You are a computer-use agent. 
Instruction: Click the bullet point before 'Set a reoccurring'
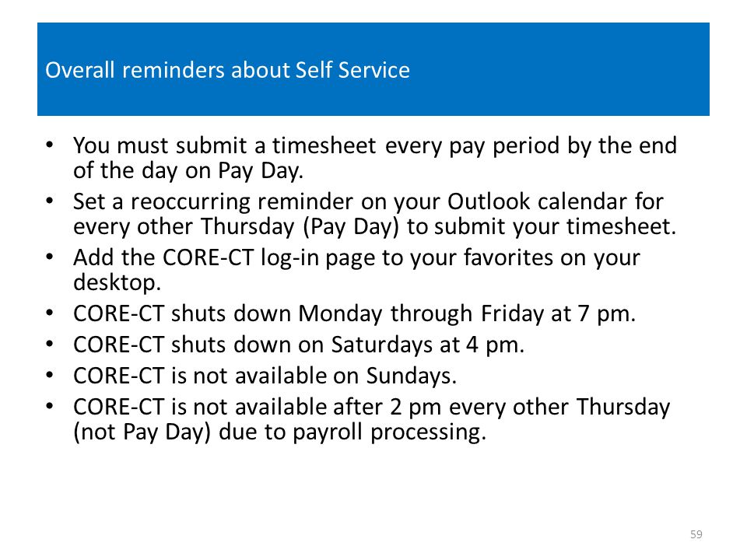[x=50, y=201]
